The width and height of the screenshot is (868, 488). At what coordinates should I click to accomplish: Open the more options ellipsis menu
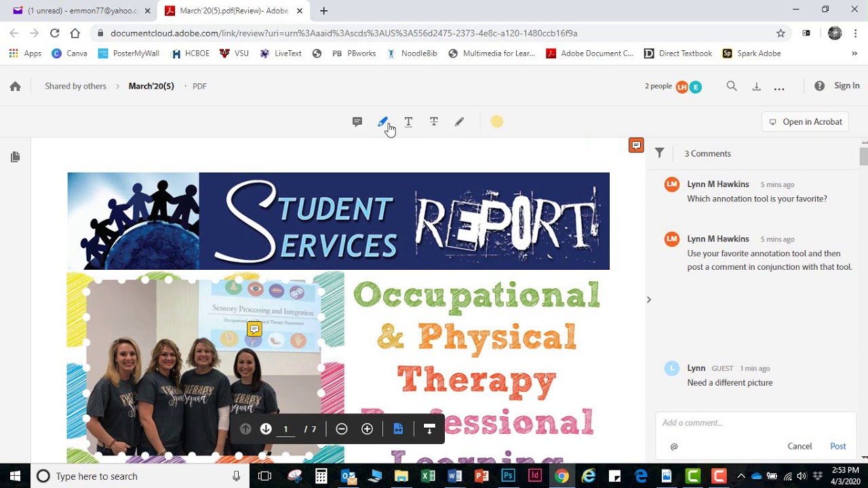pyautogui.click(x=779, y=87)
